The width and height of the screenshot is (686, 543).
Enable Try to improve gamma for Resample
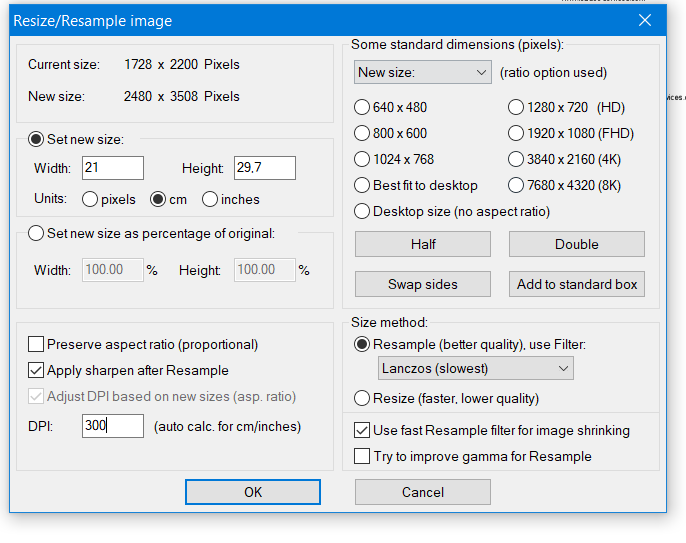pos(363,457)
